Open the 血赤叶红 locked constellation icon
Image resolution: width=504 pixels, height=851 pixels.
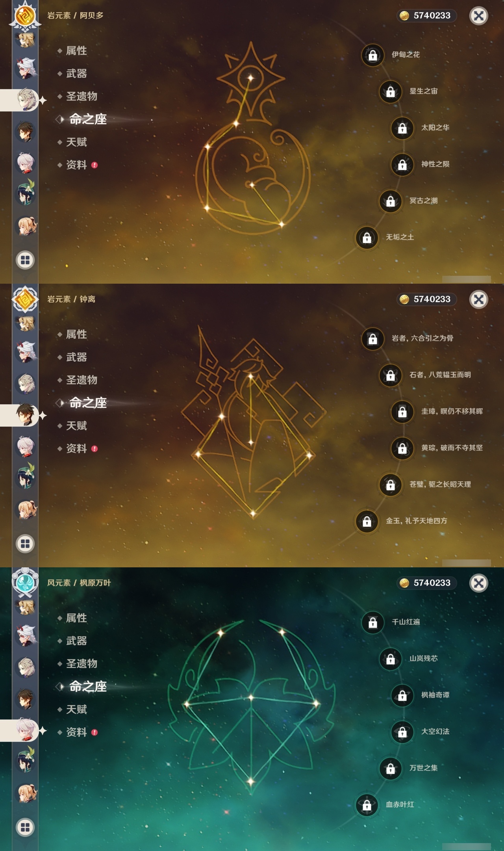tap(367, 805)
